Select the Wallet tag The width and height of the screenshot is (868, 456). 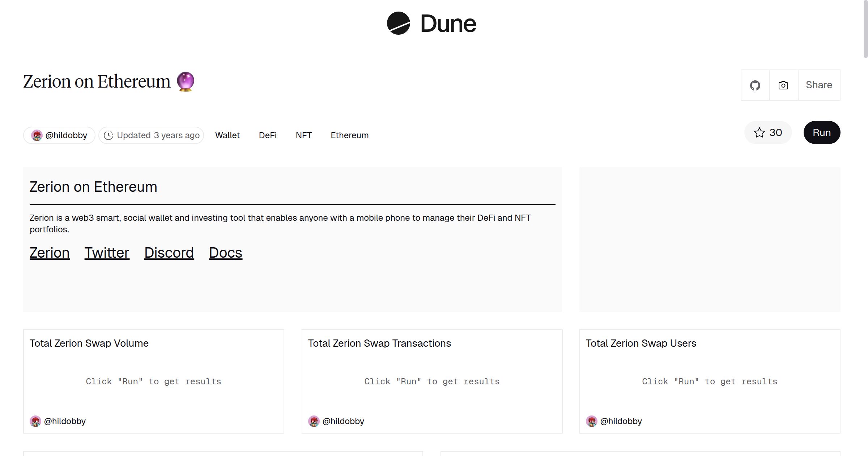[x=227, y=135]
